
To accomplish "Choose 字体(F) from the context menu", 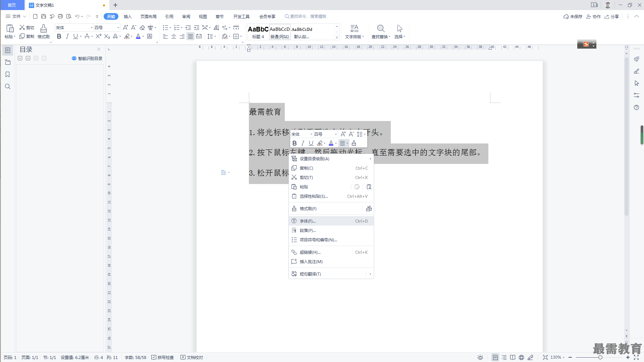I will point(331,221).
